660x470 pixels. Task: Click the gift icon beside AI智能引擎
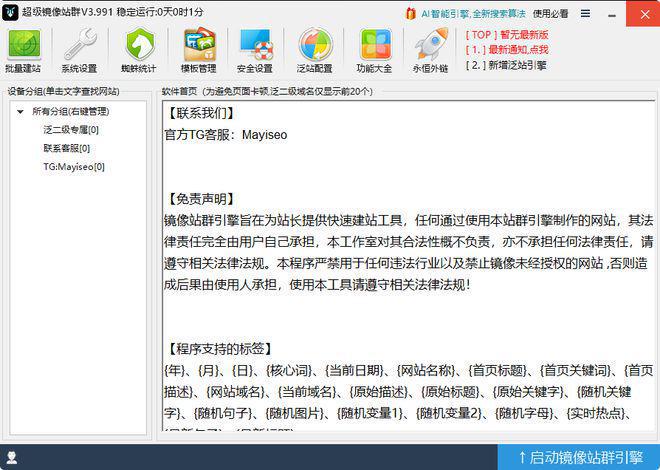coord(411,13)
